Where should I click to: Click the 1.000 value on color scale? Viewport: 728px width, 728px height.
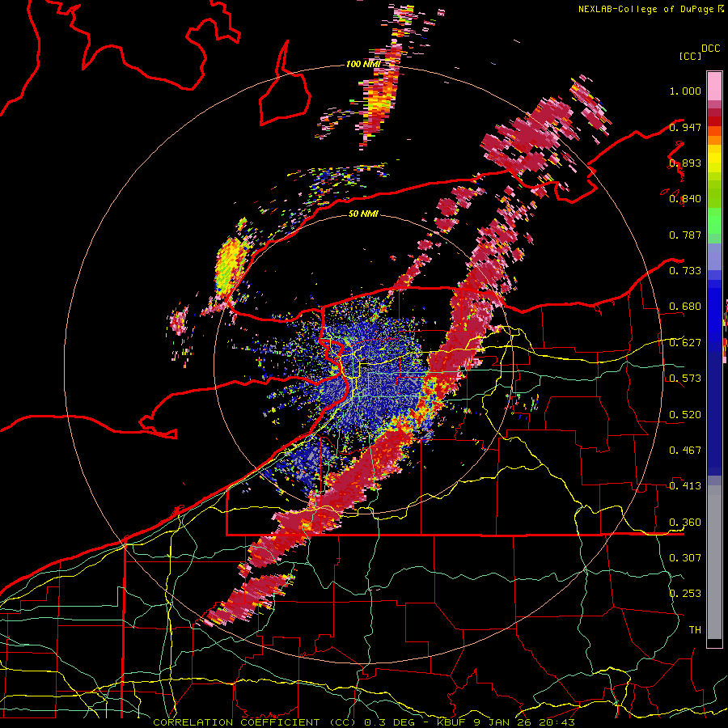685,91
